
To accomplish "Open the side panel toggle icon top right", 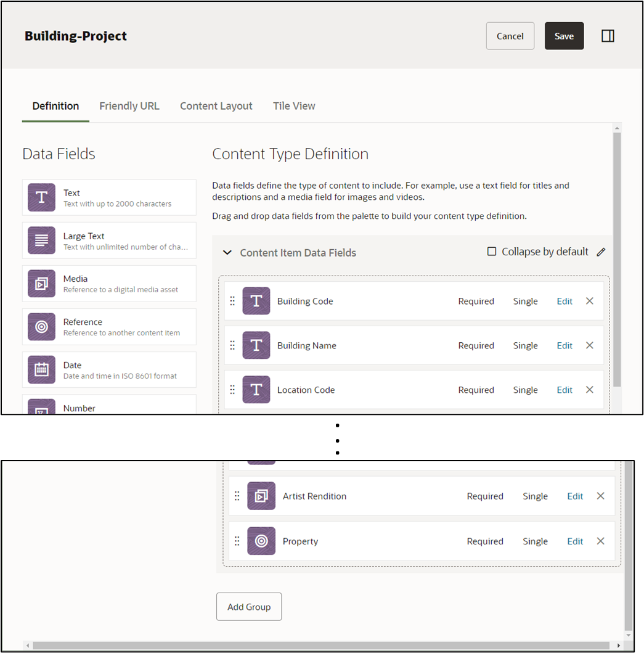I will 608,36.
